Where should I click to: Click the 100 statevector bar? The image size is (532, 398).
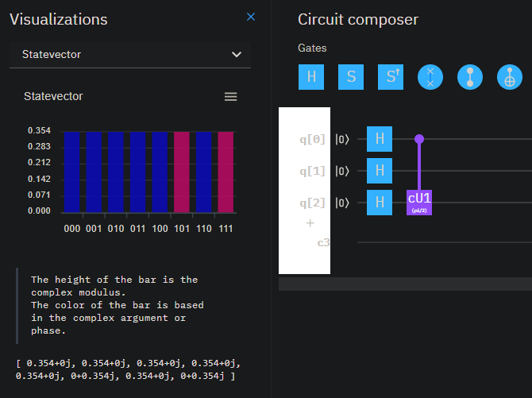[x=160, y=172]
